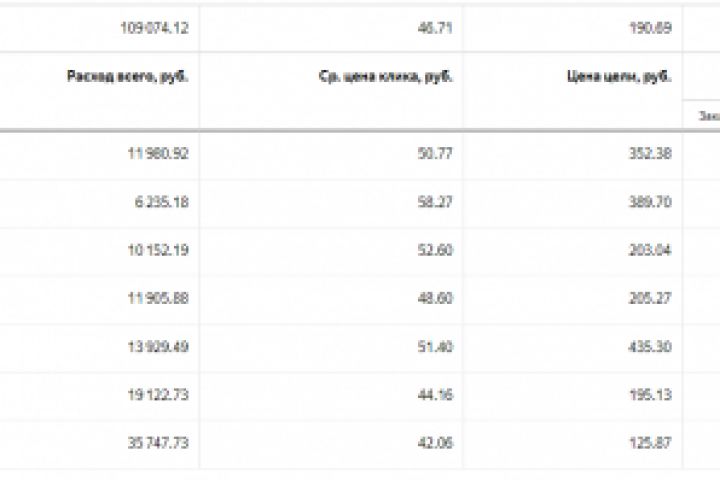This screenshot has width=720, height=480.
Task: Click the click price cell 44.16
Action: (x=435, y=394)
